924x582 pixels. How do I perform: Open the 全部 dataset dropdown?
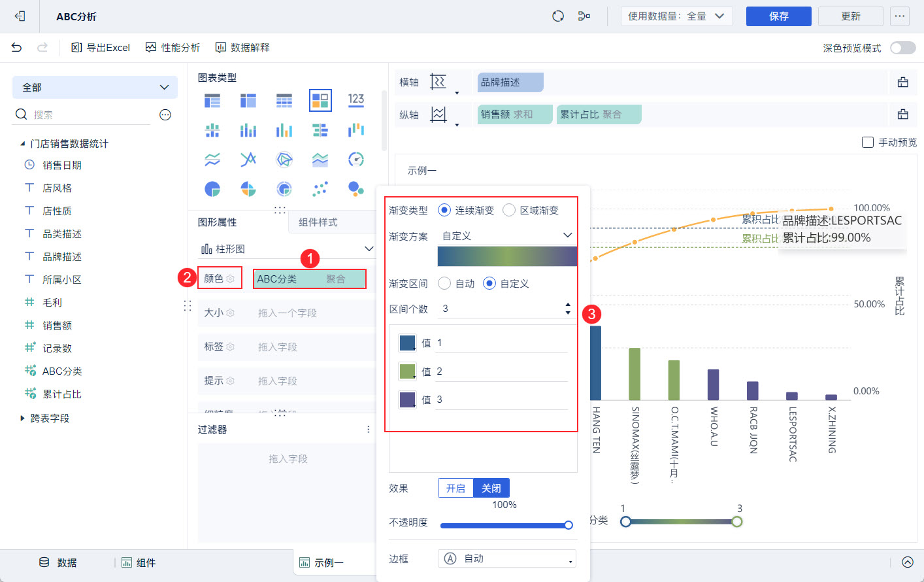pyautogui.click(x=95, y=88)
